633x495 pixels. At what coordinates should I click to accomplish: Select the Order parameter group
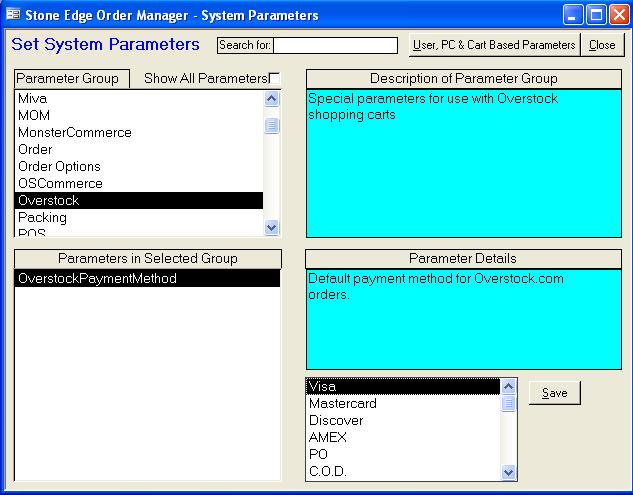[138, 149]
